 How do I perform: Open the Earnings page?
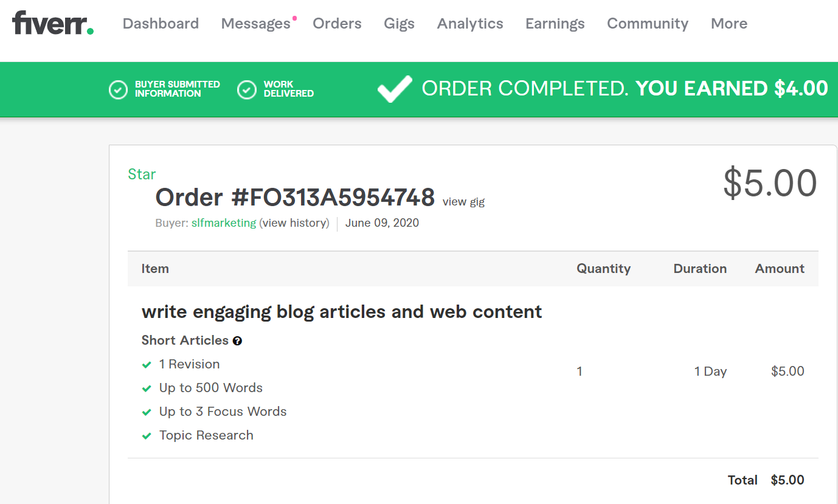555,24
